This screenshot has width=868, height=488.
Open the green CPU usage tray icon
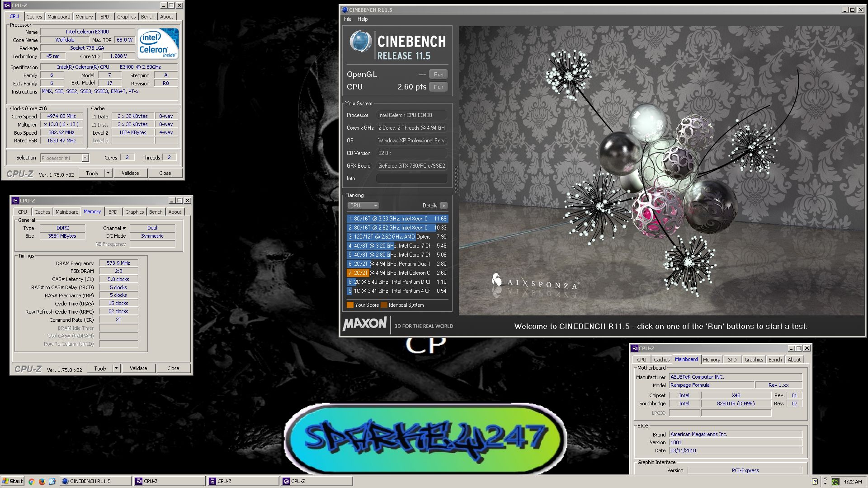[x=836, y=482]
